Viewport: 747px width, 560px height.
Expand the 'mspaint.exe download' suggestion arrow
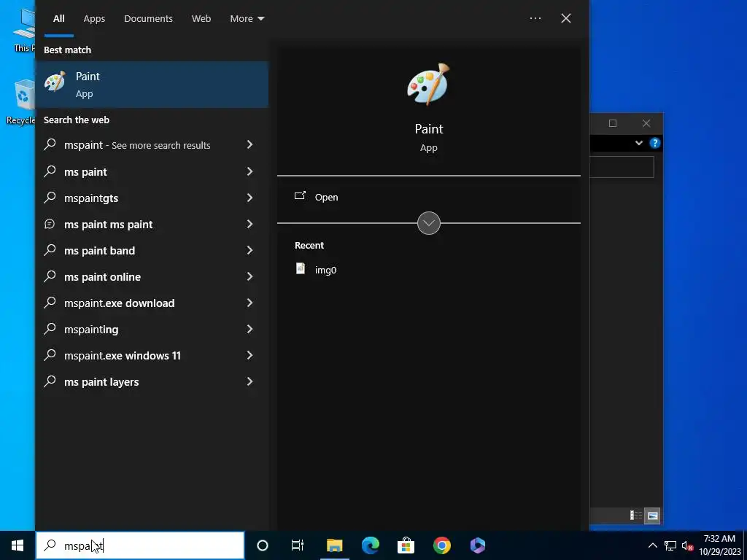click(x=249, y=303)
